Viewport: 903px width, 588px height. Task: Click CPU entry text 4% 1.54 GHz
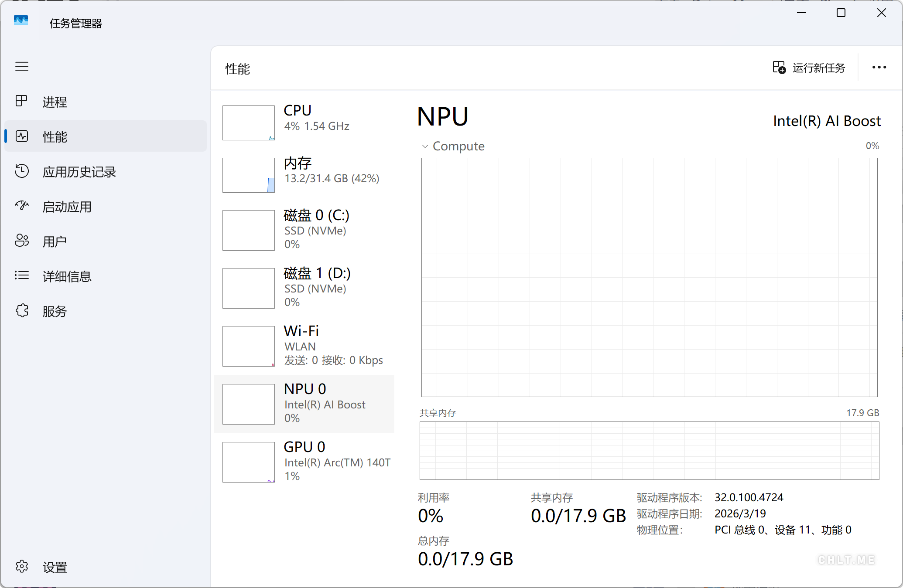tap(317, 126)
